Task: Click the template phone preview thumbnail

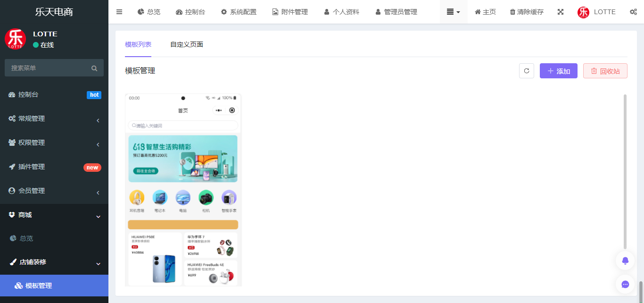Action: pyautogui.click(x=183, y=190)
